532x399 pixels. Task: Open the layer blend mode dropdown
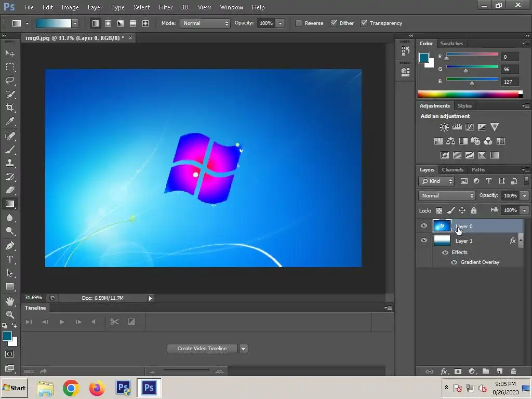click(x=447, y=196)
